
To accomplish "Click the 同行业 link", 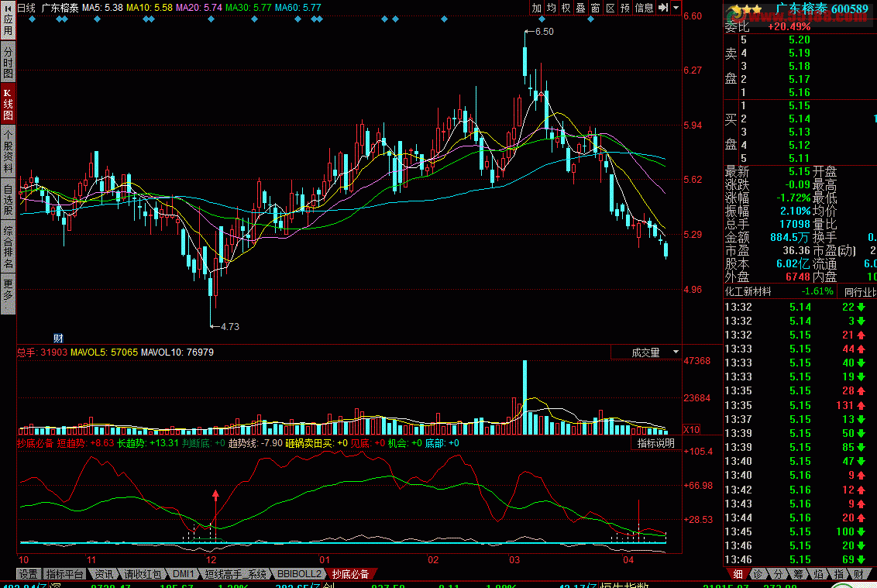I will [x=860, y=291].
